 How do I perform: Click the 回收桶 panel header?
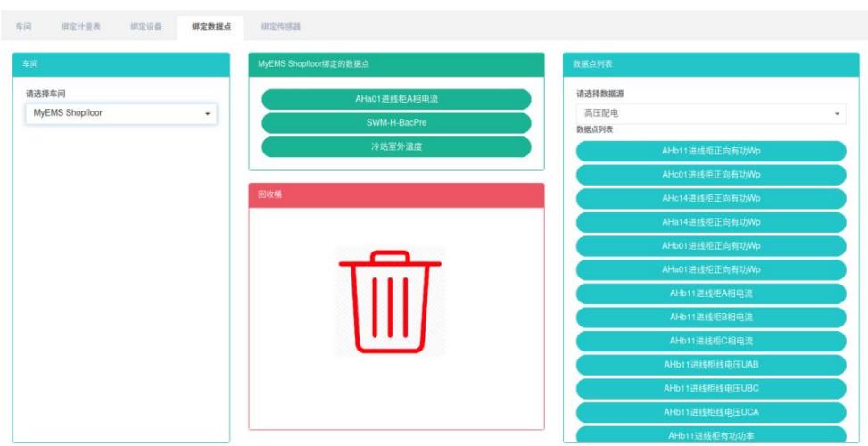pos(396,195)
